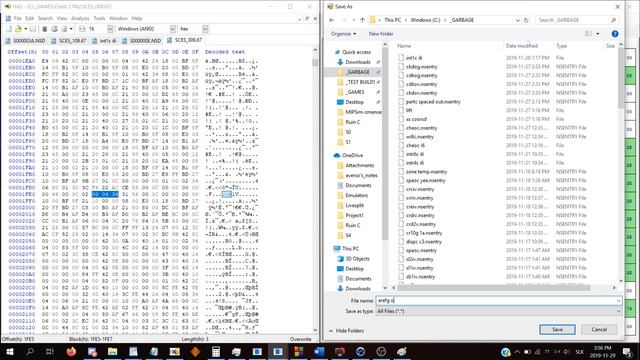Open HxD Analysis menu
Image resolution: width=640 pixels, height=360 pixels.
80,18
